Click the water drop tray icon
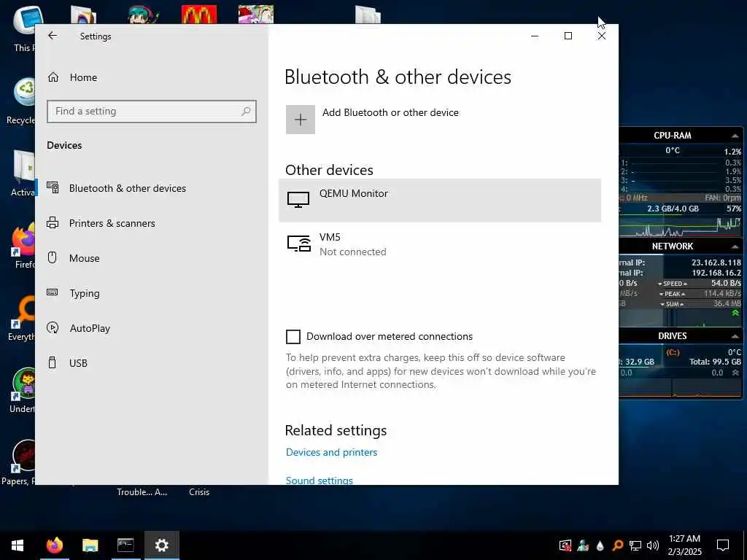The height and width of the screenshot is (560, 747). (600, 545)
